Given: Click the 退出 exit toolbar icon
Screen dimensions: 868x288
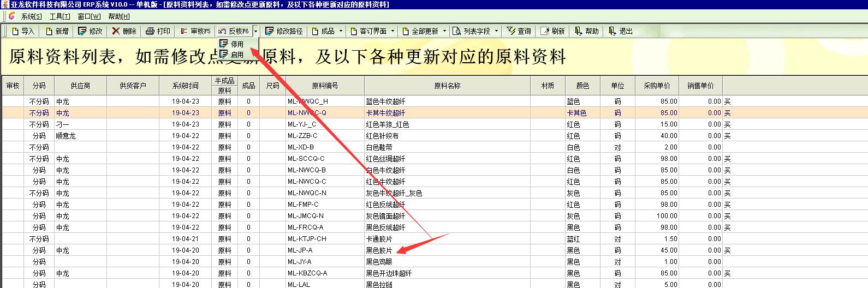Looking at the screenshot, I should 612,32.
